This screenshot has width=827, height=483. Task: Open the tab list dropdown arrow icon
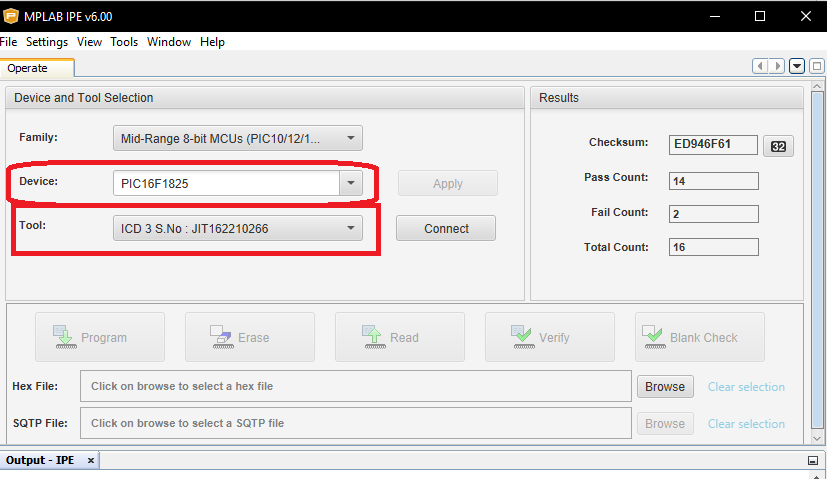point(797,66)
